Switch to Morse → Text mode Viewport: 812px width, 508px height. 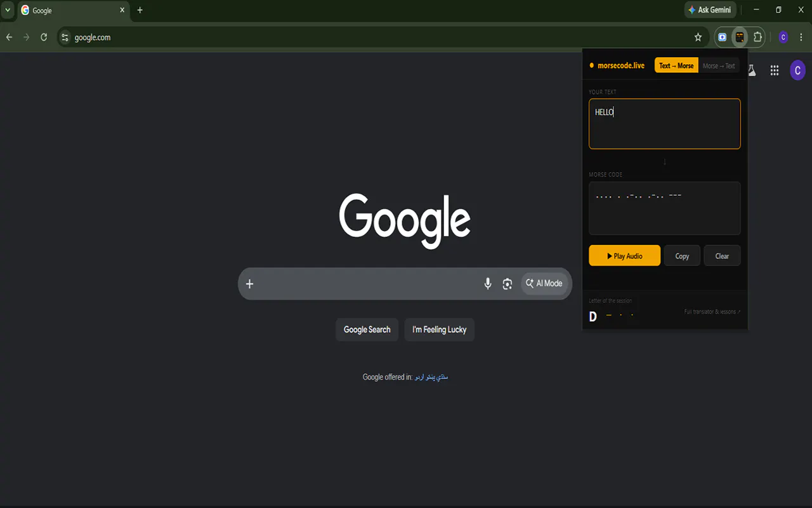tap(719, 65)
